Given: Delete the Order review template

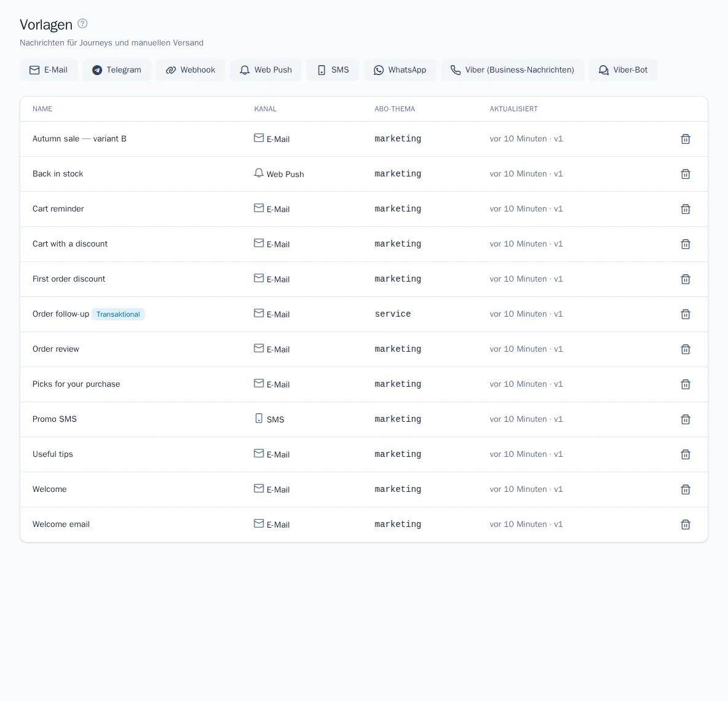Looking at the screenshot, I should pos(686,349).
